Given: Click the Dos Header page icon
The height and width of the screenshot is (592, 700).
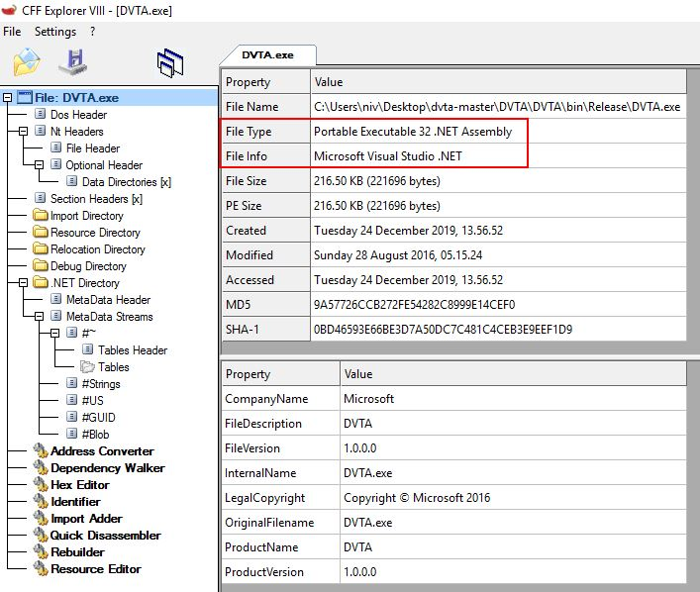Looking at the screenshot, I should click(x=41, y=114).
